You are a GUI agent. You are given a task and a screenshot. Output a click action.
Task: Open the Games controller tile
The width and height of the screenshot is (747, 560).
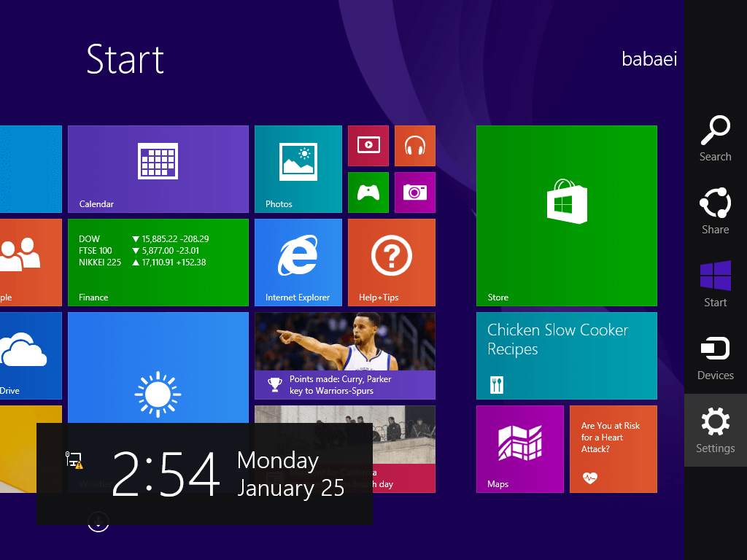pyautogui.click(x=368, y=192)
